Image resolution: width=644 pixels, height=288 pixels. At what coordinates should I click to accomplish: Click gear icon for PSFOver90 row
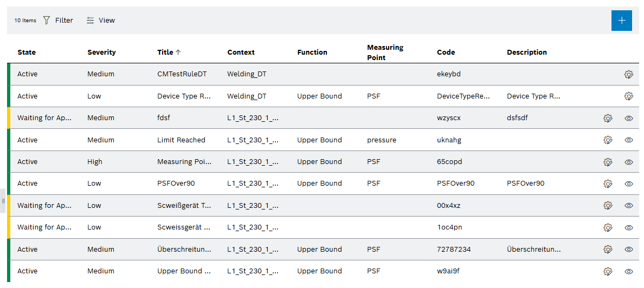pyautogui.click(x=608, y=184)
